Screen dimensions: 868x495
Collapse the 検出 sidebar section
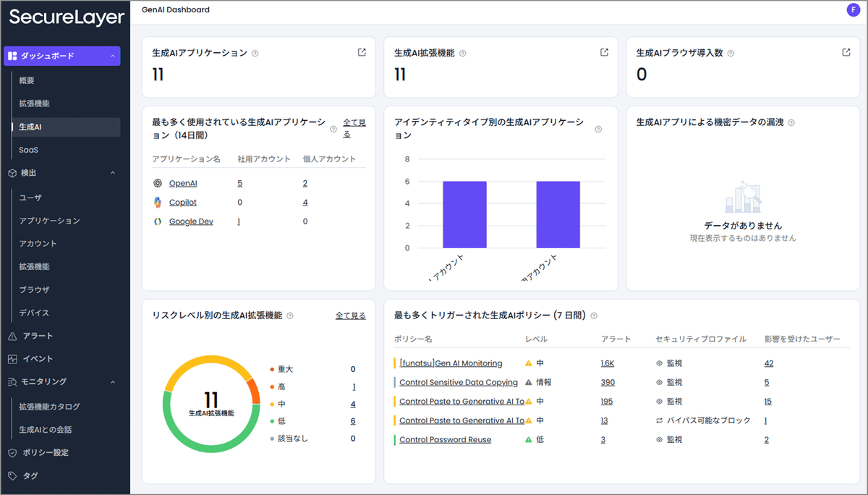tap(113, 172)
